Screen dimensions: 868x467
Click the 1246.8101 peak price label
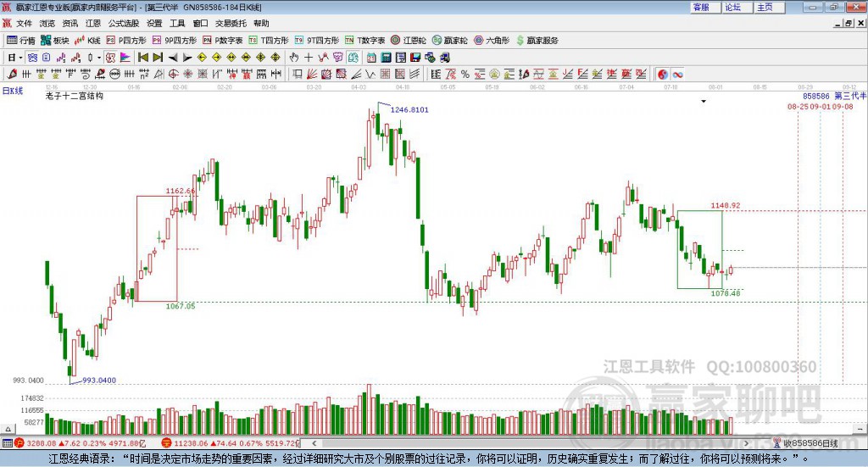point(409,109)
